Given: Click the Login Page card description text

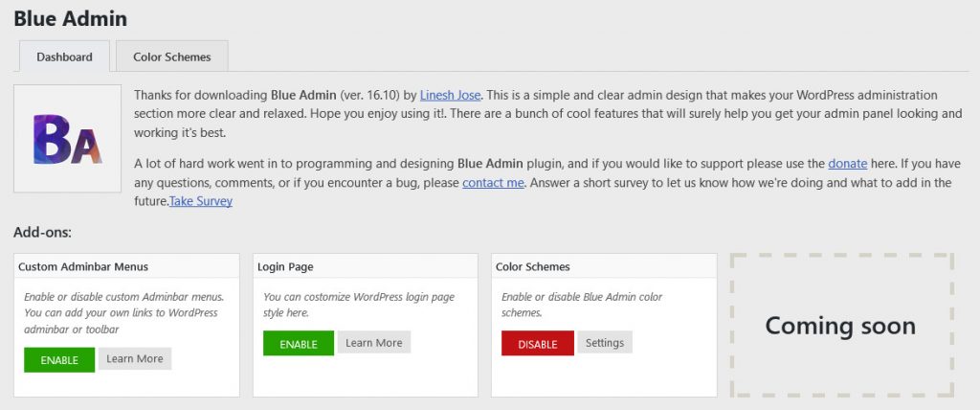Looking at the screenshot, I should (x=358, y=305).
